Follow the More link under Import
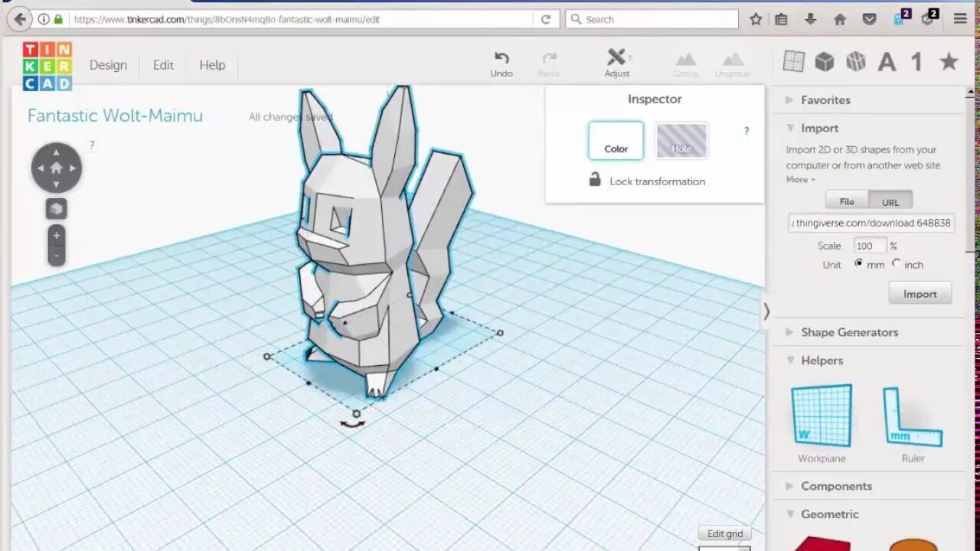The height and width of the screenshot is (551, 980). [800, 179]
